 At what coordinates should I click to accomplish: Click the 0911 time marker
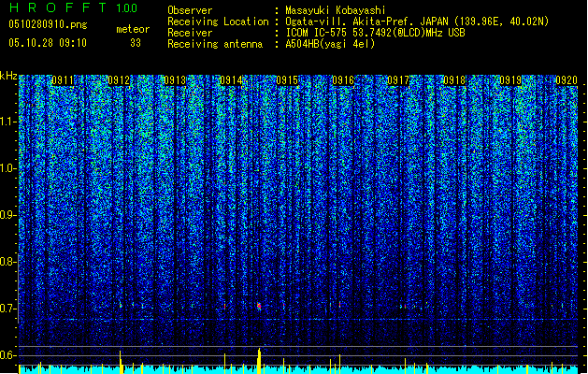[63, 80]
